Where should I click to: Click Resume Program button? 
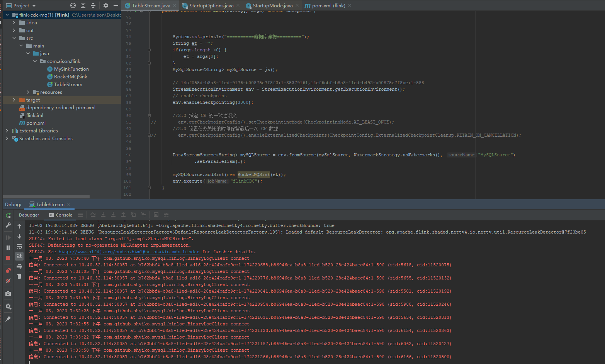pyautogui.click(x=8, y=237)
